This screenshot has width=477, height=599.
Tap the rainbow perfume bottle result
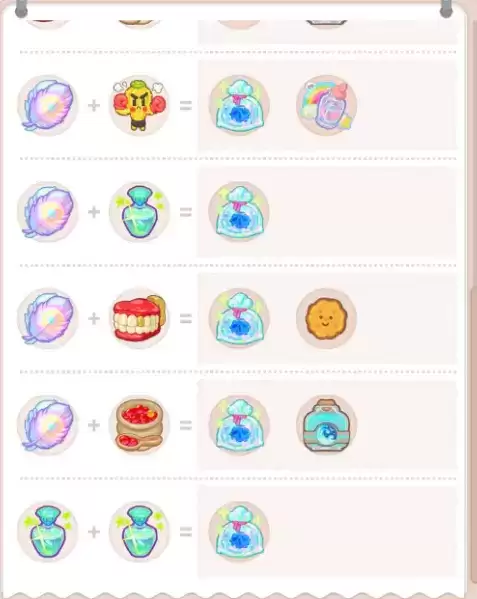[x=327, y=105]
